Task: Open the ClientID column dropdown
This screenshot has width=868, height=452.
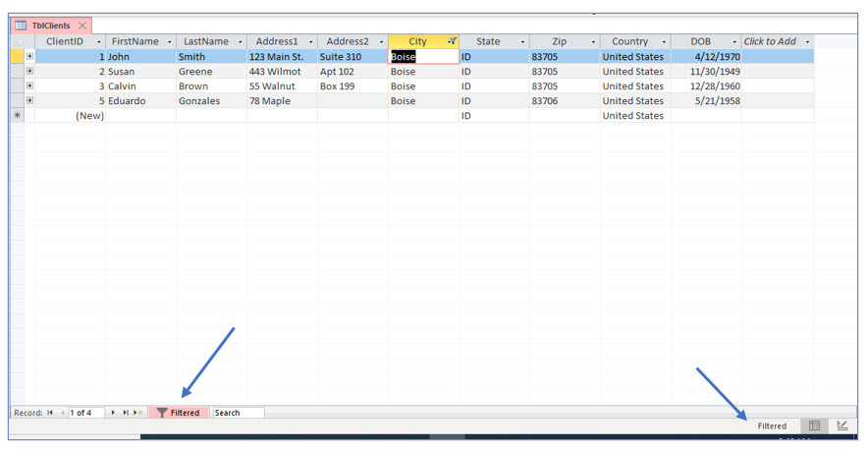Action: (99, 42)
